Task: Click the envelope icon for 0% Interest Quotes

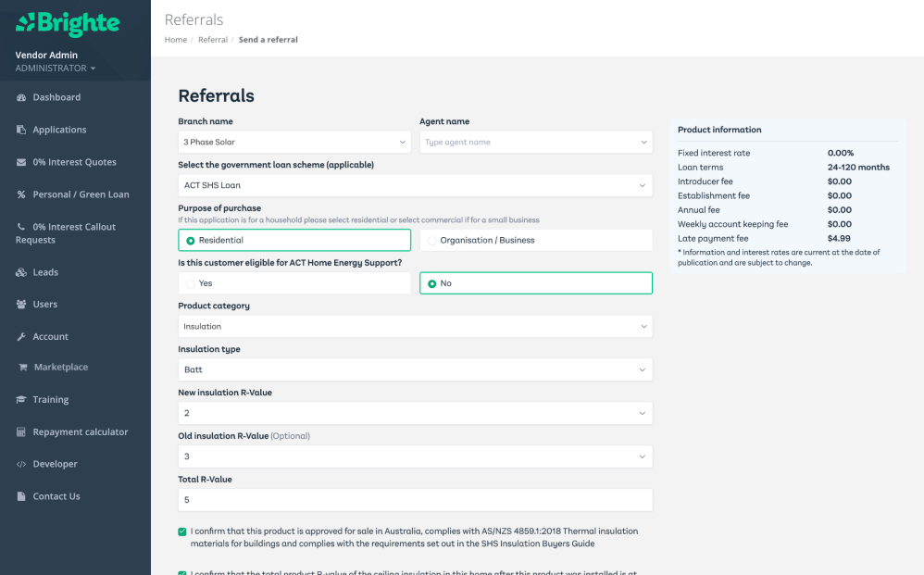Action: pos(21,162)
